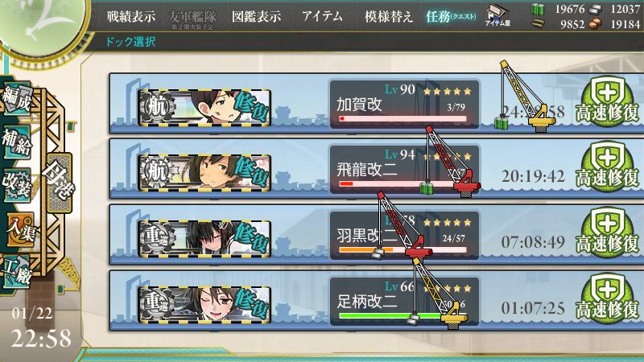Screen dimensions: 644x362
Task: Open the アイテム menu item
Action: [x=323, y=16]
